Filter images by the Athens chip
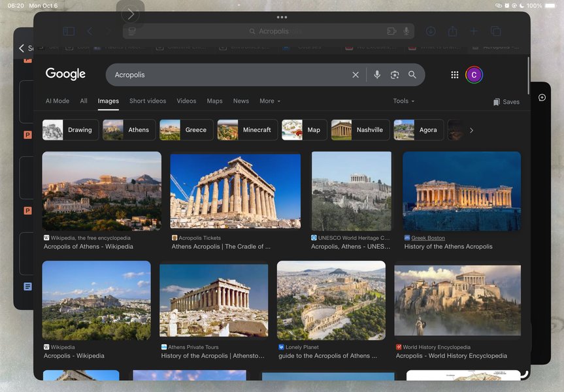564x392 pixels. coord(129,130)
